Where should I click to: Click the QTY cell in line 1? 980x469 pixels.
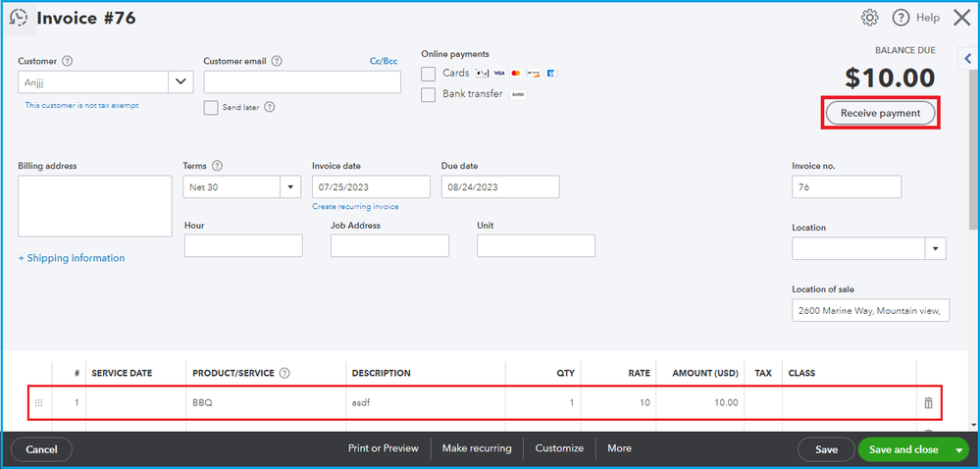pyautogui.click(x=543, y=402)
